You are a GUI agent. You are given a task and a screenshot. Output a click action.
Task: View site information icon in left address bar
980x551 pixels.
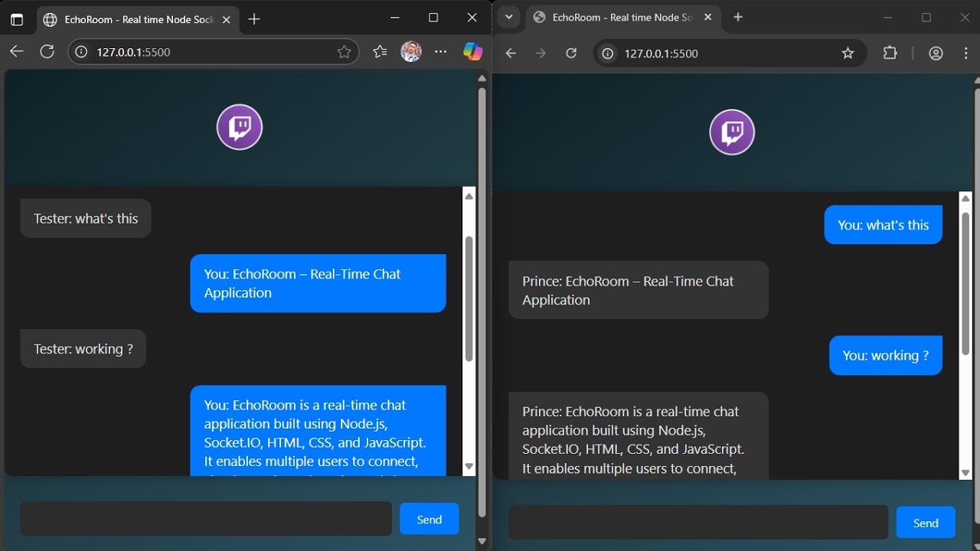coord(81,52)
